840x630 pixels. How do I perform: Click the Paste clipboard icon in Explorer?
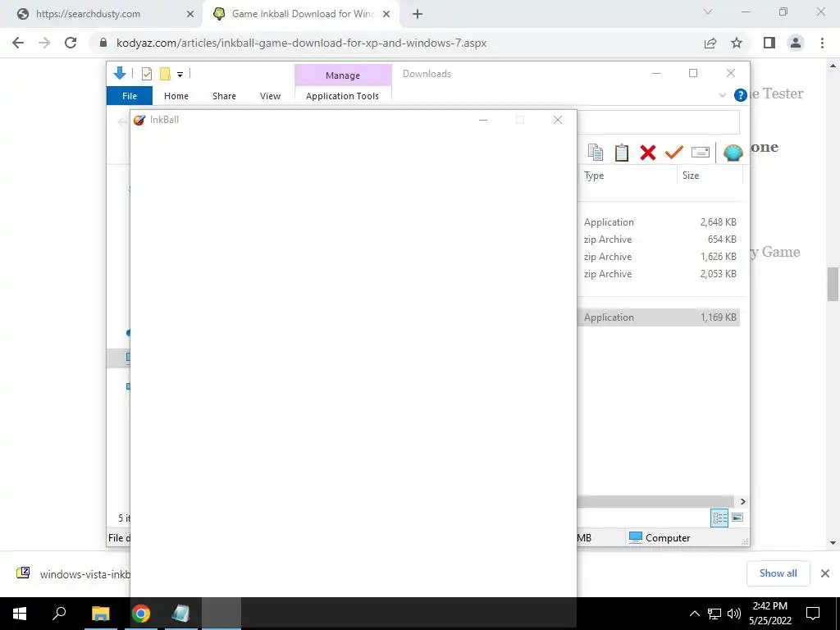[622, 153]
